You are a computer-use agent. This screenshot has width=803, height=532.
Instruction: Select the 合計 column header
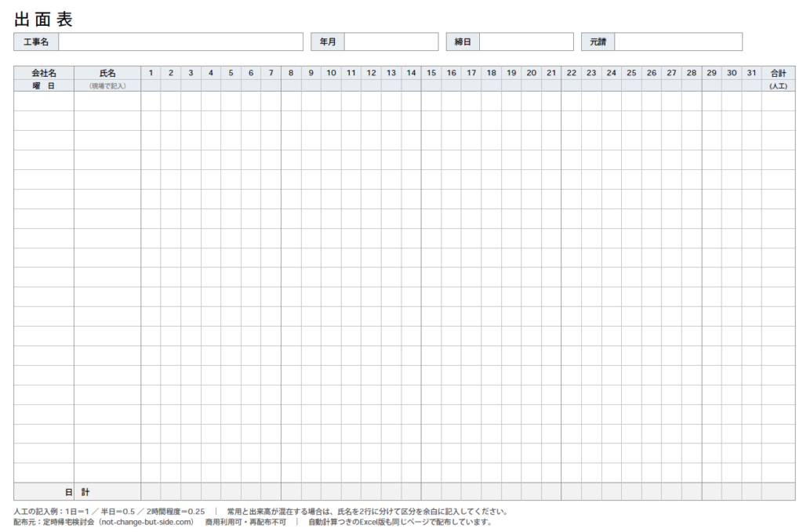[x=779, y=73]
